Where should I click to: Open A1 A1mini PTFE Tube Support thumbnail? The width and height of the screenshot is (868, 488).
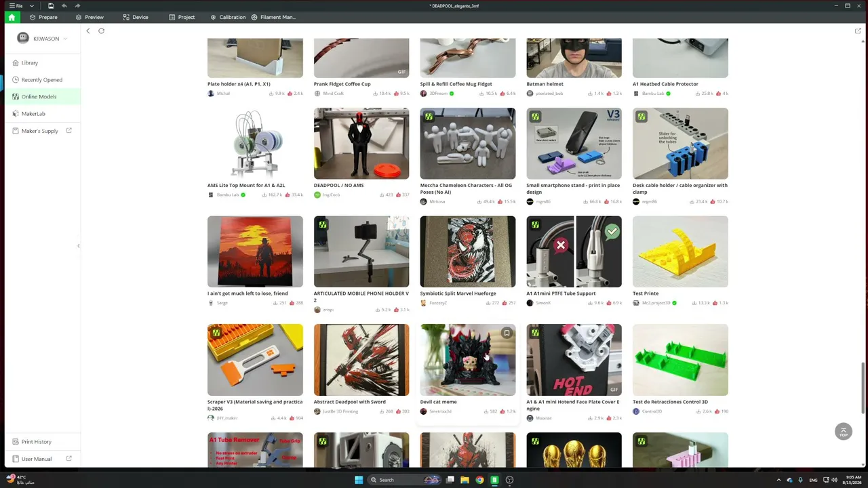pyautogui.click(x=574, y=251)
